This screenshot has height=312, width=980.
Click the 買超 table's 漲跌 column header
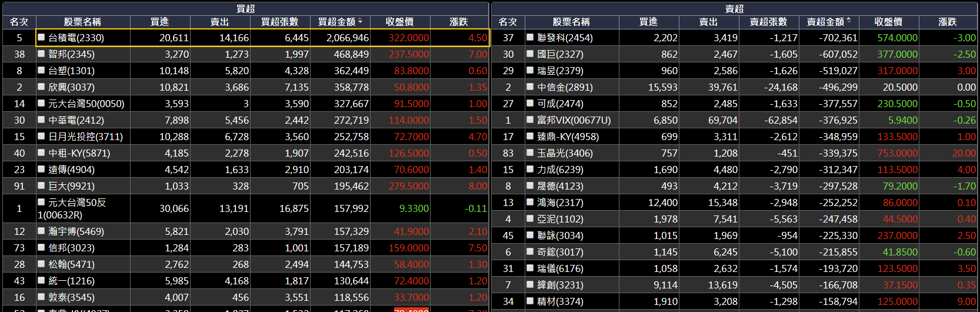(x=459, y=22)
